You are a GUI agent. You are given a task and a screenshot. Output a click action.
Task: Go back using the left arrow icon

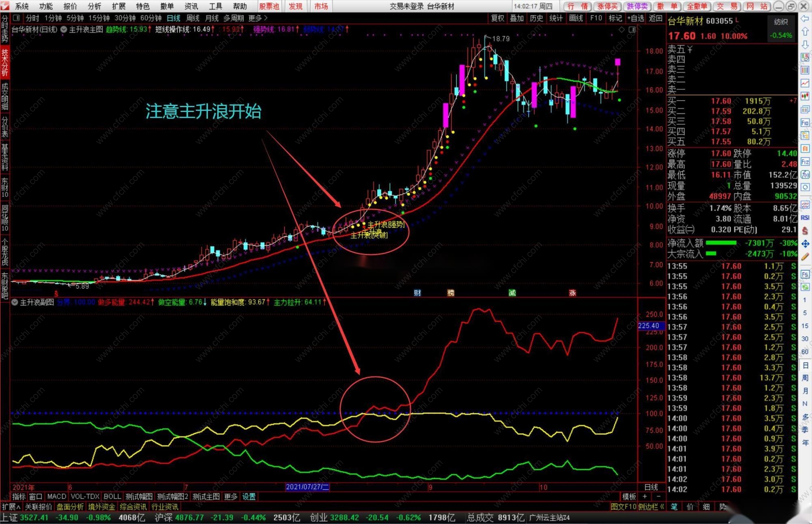point(805,19)
